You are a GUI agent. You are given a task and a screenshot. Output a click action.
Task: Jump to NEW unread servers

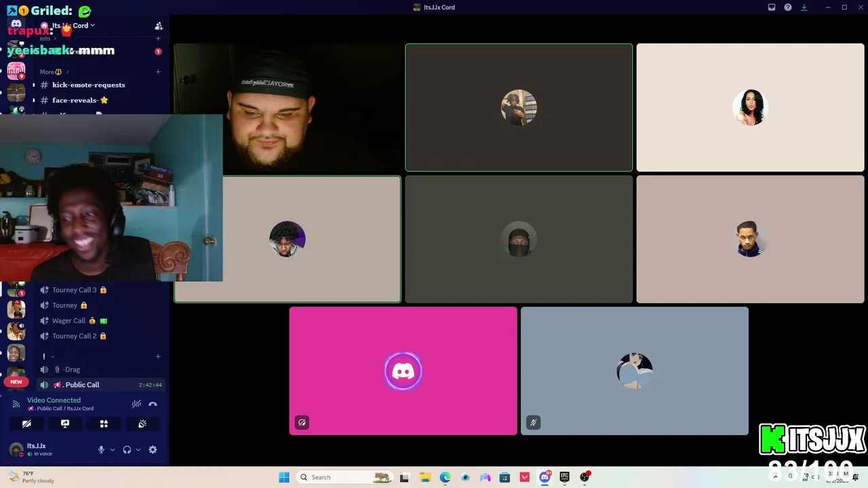[16, 382]
